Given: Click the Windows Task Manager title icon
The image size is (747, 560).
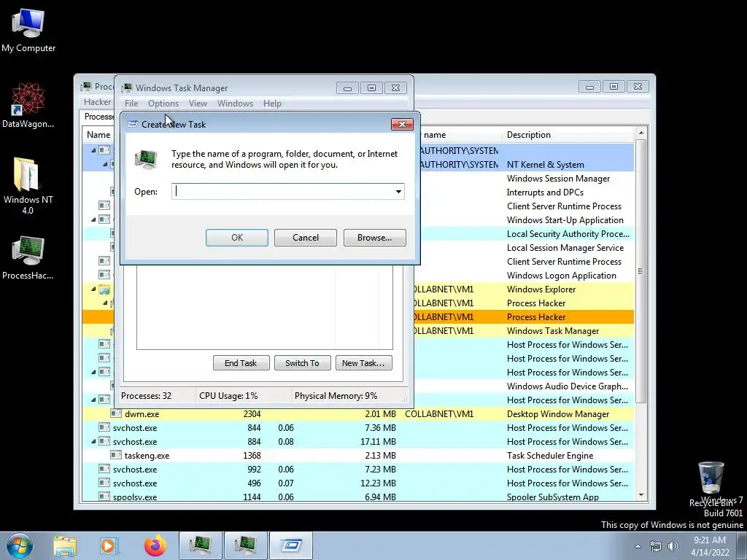Looking at the screenshot, I should tap(127, 88).
